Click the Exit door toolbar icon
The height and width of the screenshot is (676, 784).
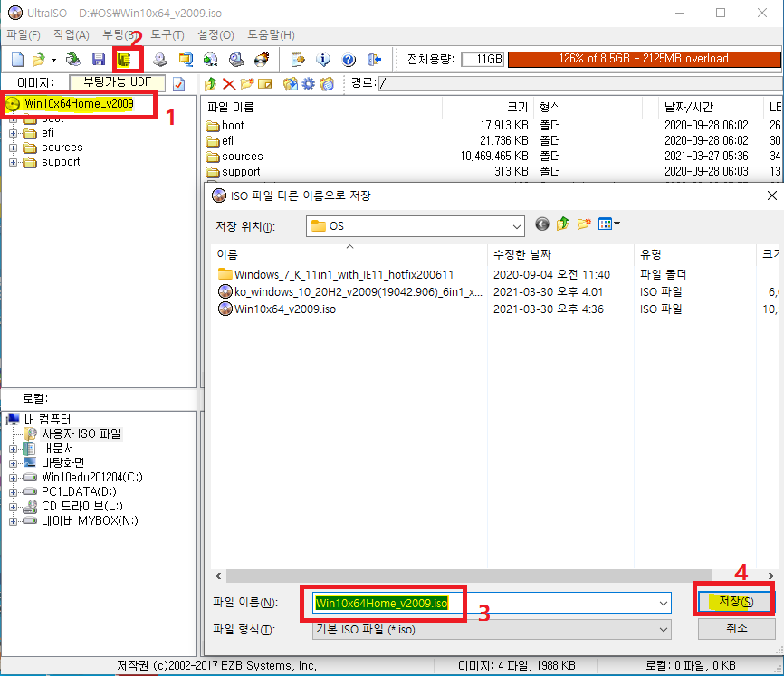[374, 60]
